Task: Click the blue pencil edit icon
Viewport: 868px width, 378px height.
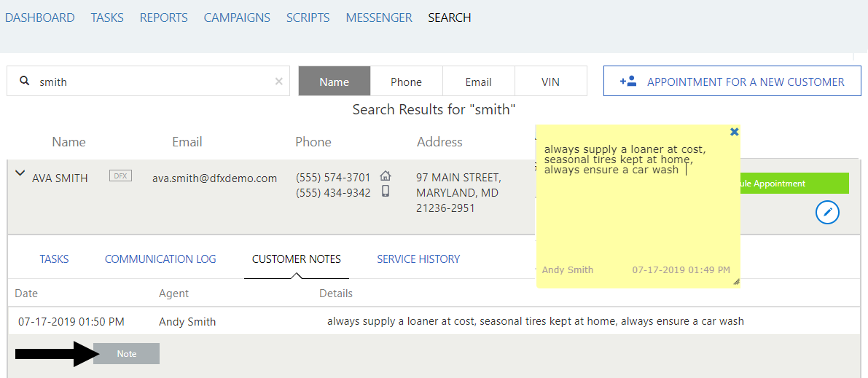Action: pos(827,212)
